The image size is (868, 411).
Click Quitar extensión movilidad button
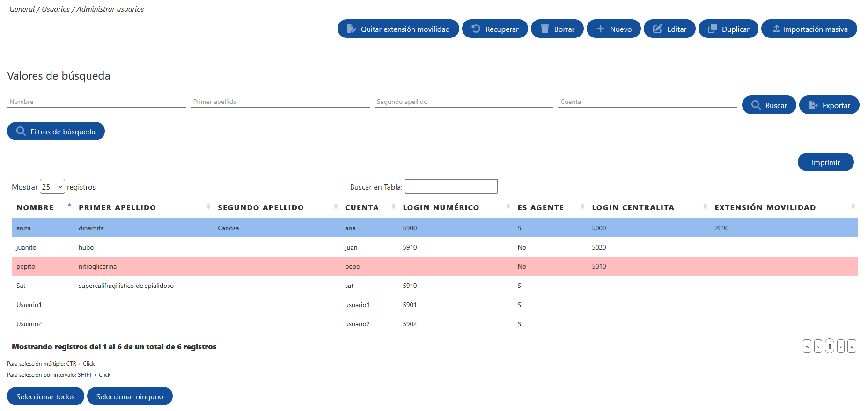[x=398, y=29]
